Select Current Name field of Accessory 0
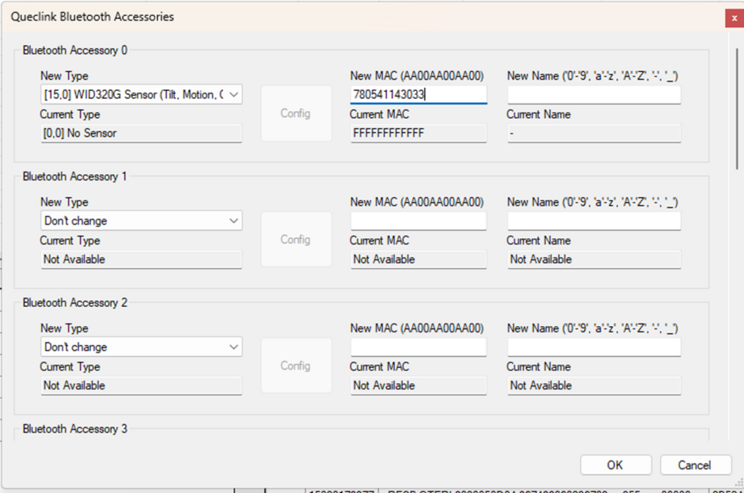Viewport: 744px width, 493px height. point(593,133)
